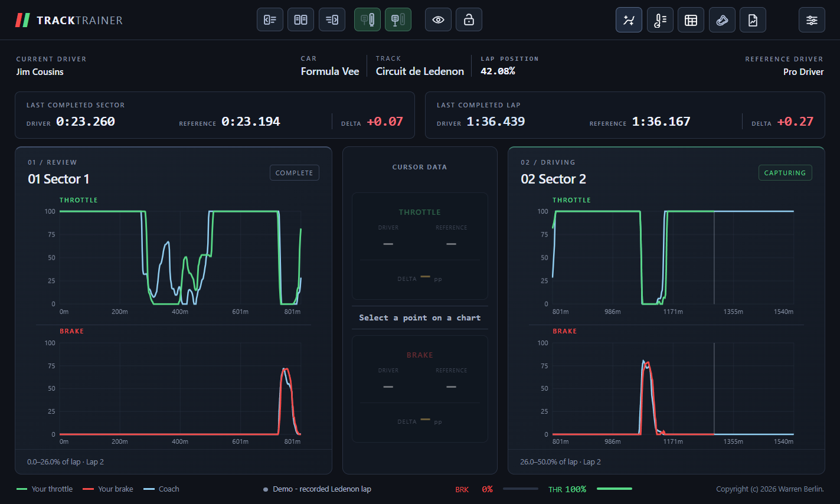Toggle the first green pedal display button
Viewport: 840px width, 504px height.
(367, 20)
